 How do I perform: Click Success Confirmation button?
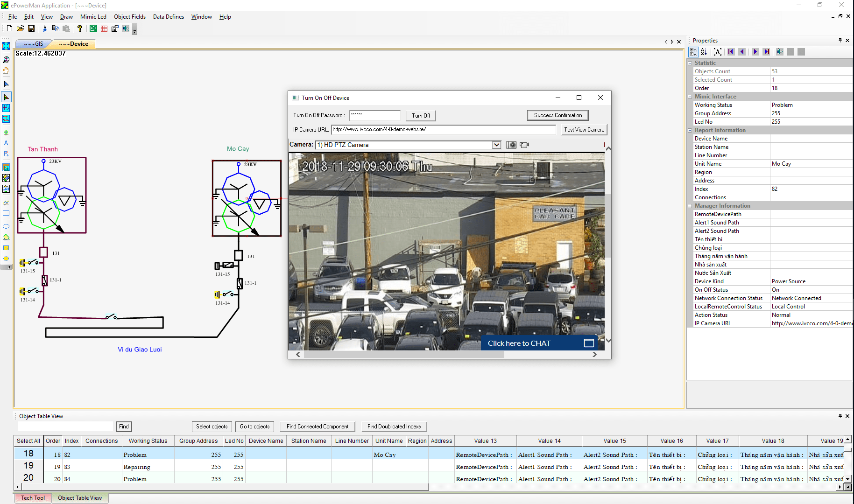558,115
